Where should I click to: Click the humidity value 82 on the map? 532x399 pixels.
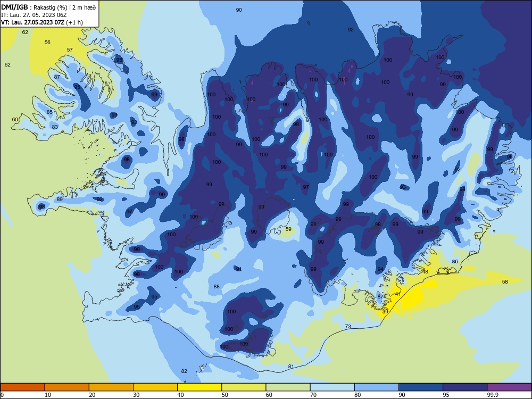click(184, 371)
